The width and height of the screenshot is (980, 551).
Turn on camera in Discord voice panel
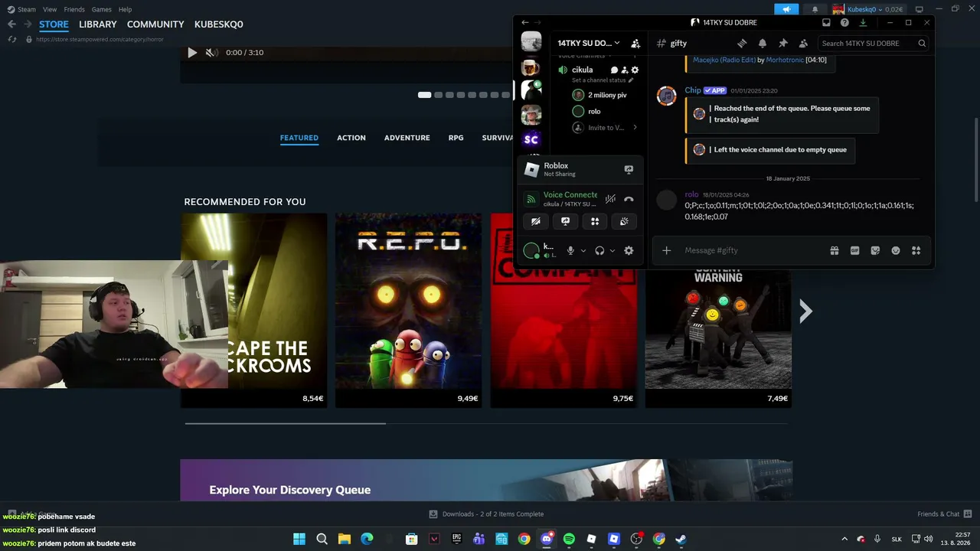click(536, 221)
